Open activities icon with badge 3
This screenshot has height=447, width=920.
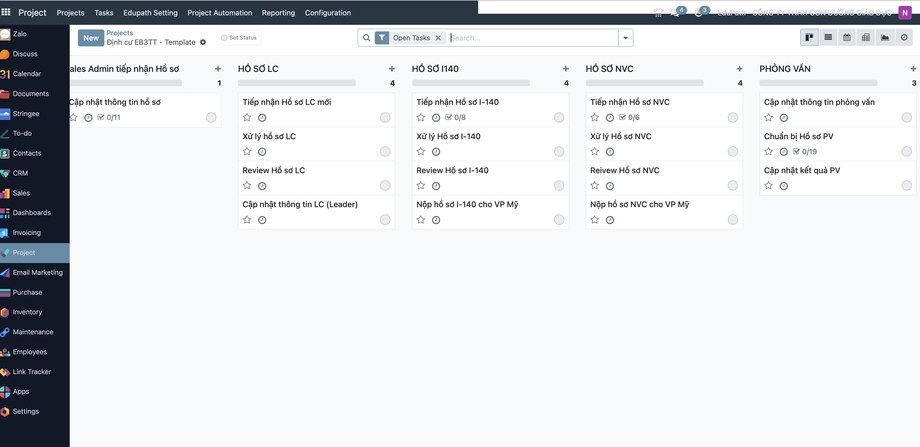tap(700, 12)
